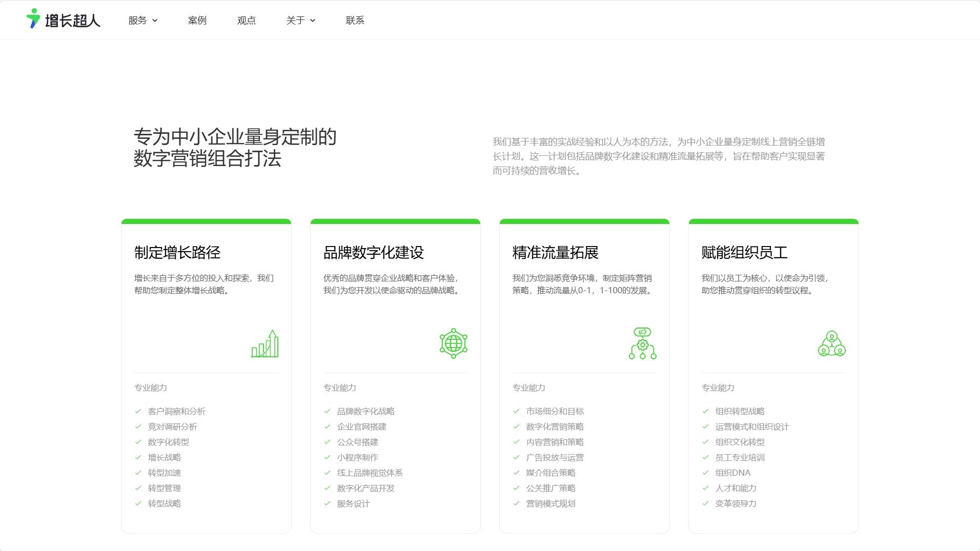Click the three-person organization icon
The height and width of the screenshot is (551, 980).
click(831, 343)
